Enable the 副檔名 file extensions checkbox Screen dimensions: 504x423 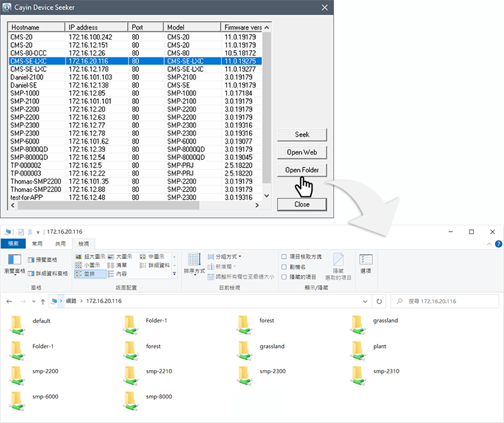(x=284, y=267)
